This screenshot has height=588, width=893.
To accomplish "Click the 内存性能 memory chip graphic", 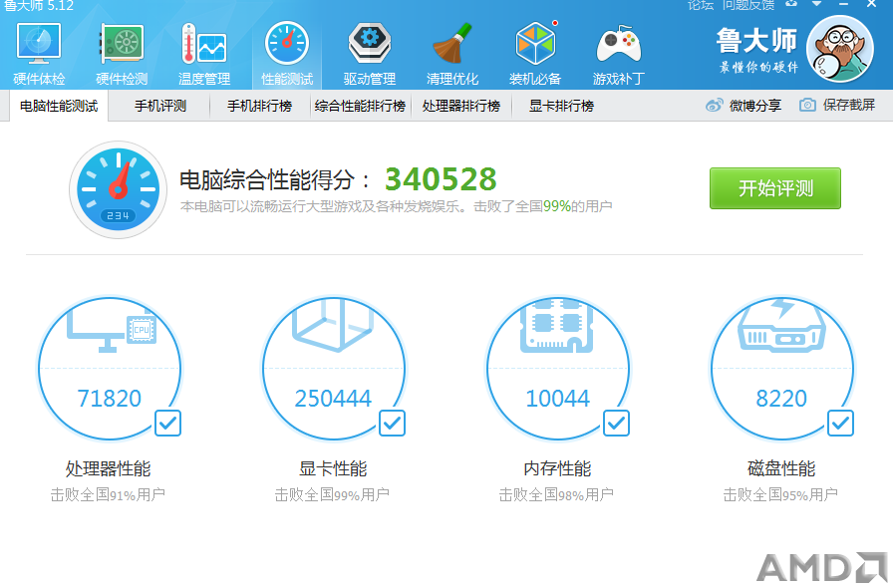I will [557, 325].
